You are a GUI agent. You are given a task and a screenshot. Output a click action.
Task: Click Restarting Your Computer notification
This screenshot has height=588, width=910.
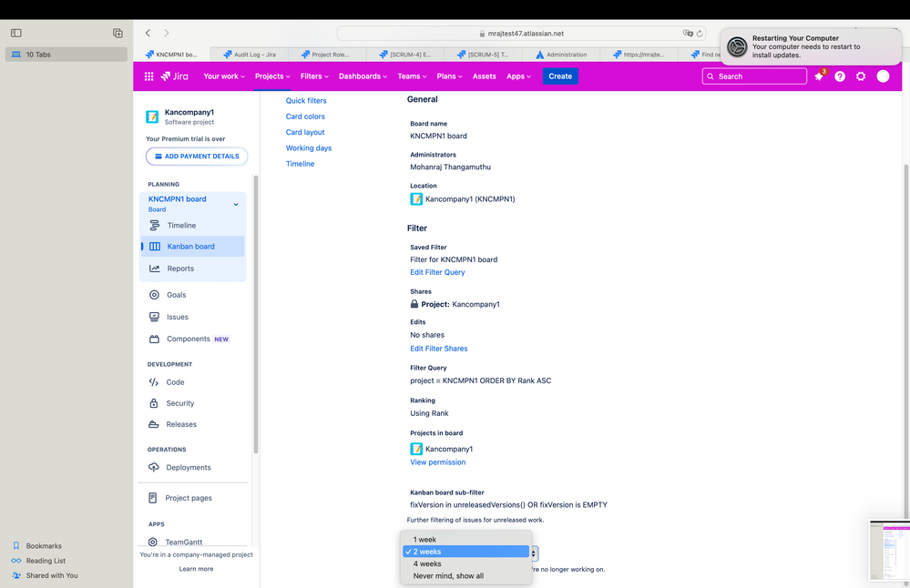[x=811, y=46]
